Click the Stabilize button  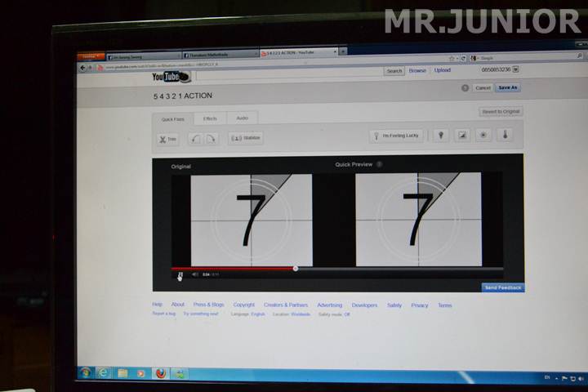pyautogui.click(x=246, y=138)
